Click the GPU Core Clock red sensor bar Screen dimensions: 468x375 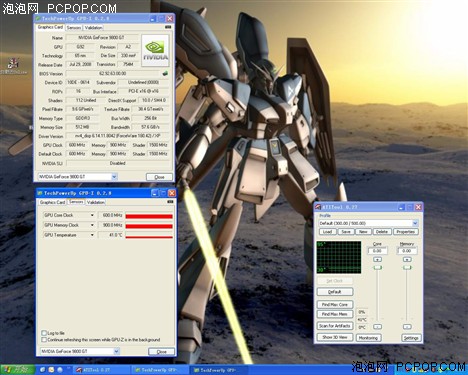(149, 216)
